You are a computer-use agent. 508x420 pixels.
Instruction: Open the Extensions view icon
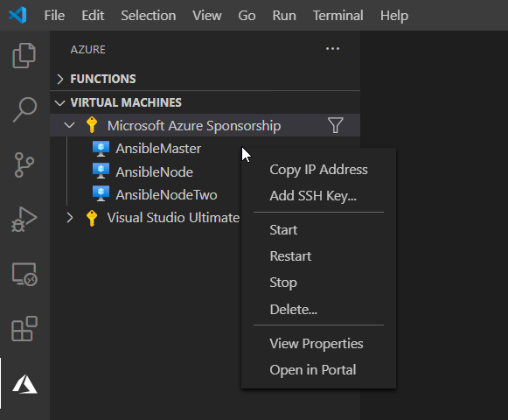click(24, 328)
